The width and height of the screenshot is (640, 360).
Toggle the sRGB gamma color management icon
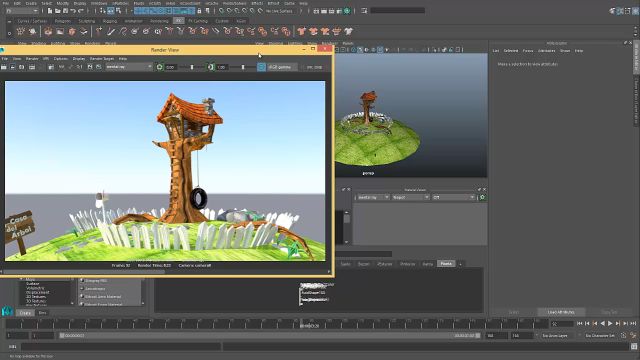[x=261, y=67]
